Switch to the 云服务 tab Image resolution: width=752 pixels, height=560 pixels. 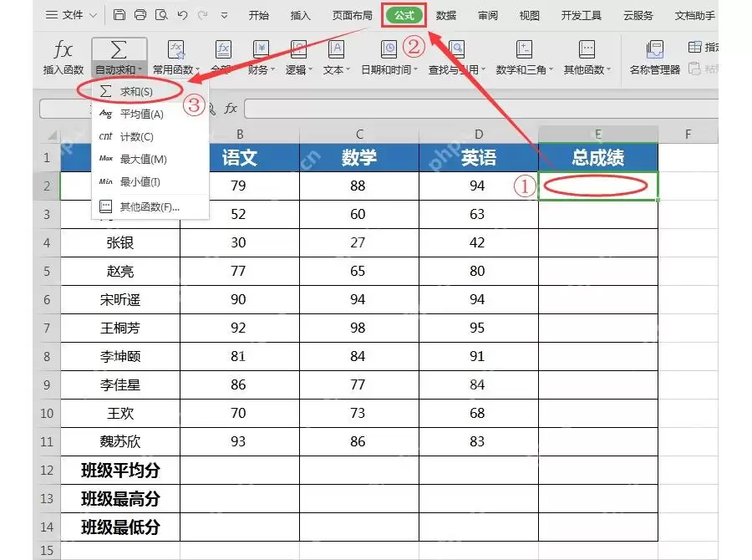[x=638, y=15]
